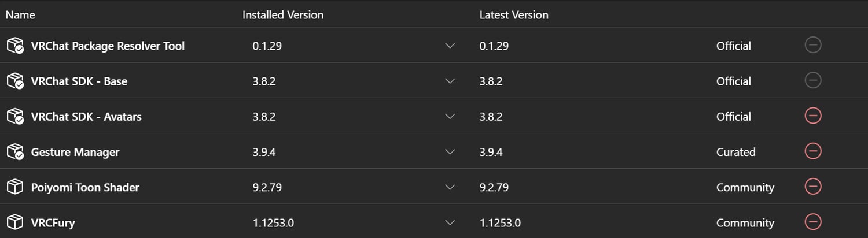The width and height of the screenshot is (868, 238).
Task: Click the Gesture Manager package icon
Action: [15, 152]
